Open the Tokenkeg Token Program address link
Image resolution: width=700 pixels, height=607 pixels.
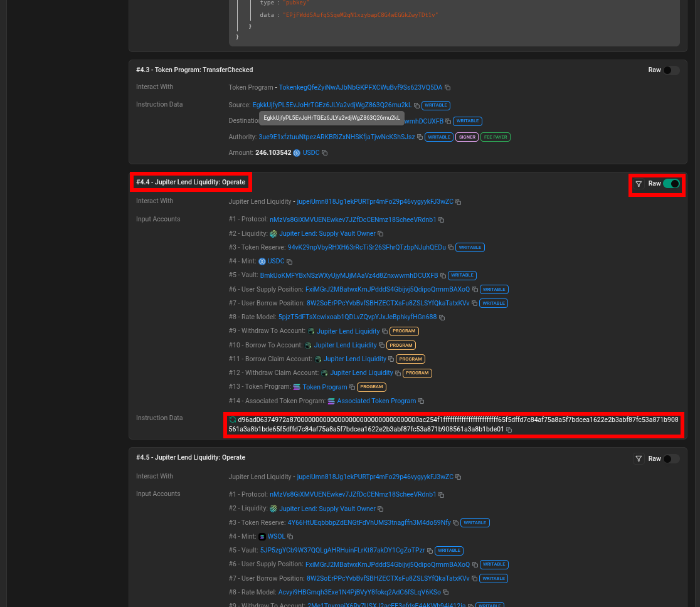pyautogui.click(x=360, y=88)
